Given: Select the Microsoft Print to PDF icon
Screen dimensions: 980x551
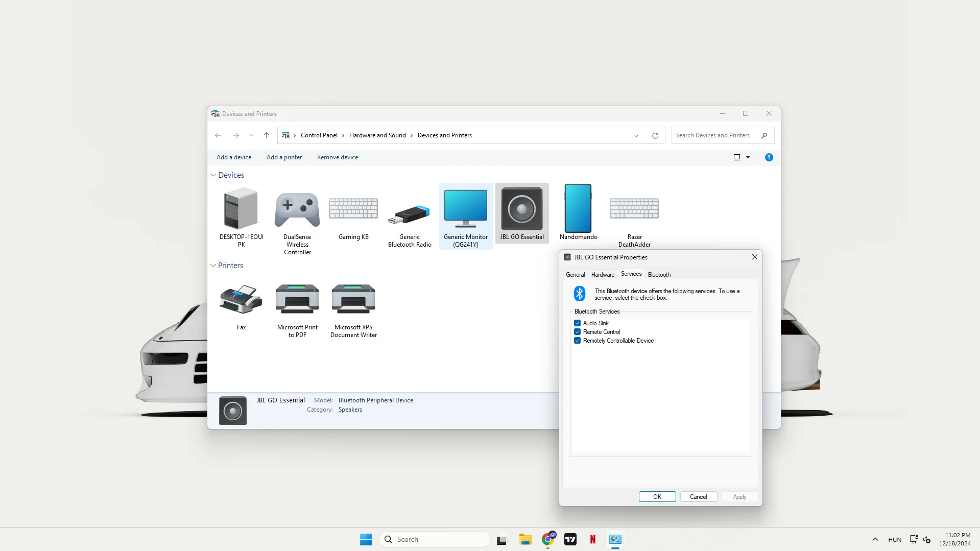Looking at the screenshot, I should (x=297, y=299).
